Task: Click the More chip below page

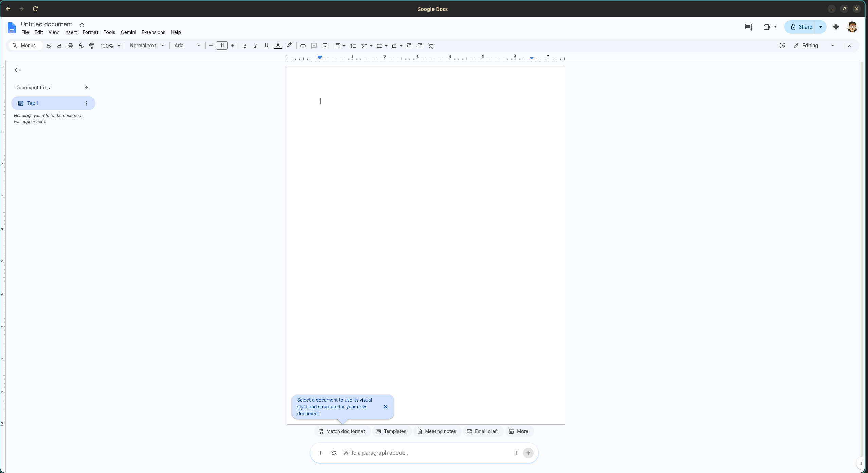Action: pyautogui.click(x=519, y=431)
